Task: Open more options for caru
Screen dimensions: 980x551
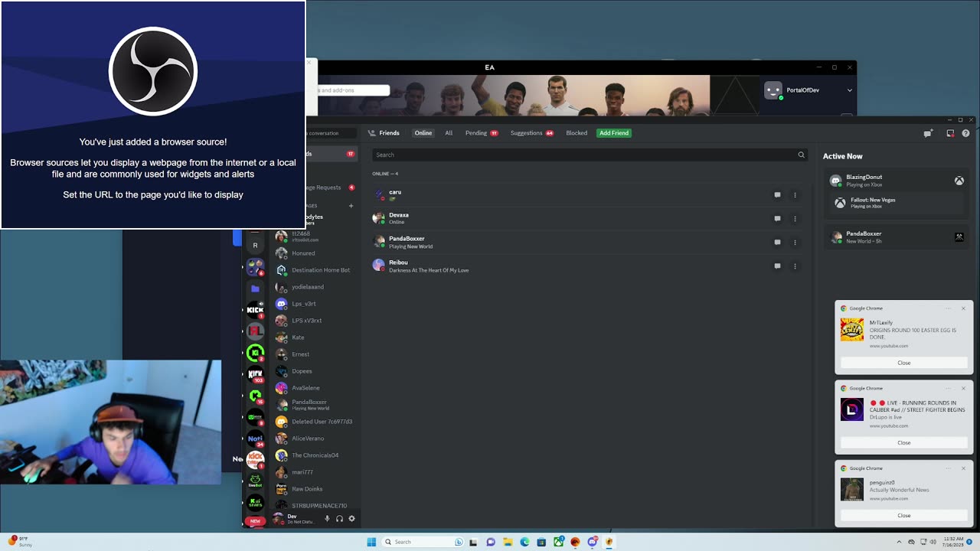Action: pos(795,195)
